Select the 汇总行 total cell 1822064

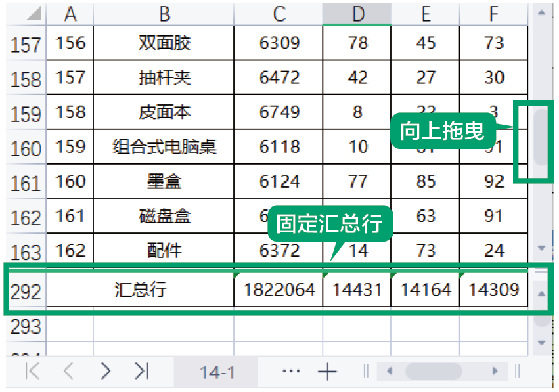pos(279,290)
